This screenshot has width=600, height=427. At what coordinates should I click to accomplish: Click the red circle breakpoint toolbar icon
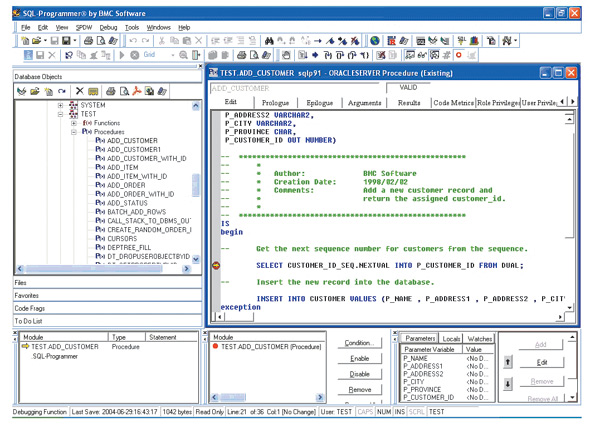coord(459,55)
